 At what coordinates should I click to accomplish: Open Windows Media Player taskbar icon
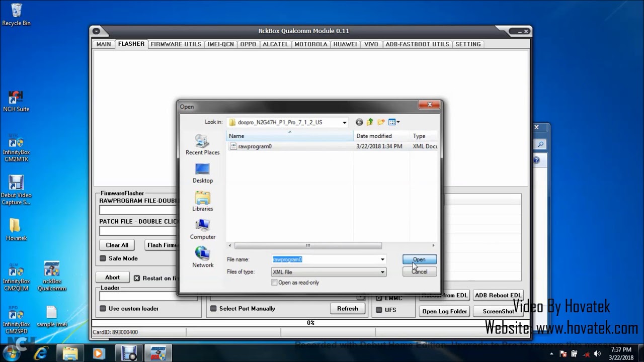click(99, 353)
